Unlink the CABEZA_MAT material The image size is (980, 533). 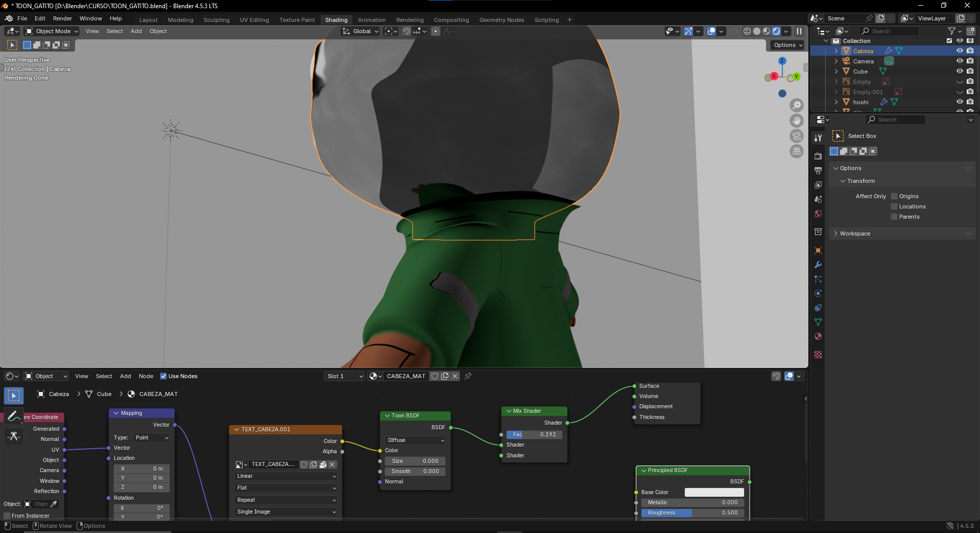[455, 376]
